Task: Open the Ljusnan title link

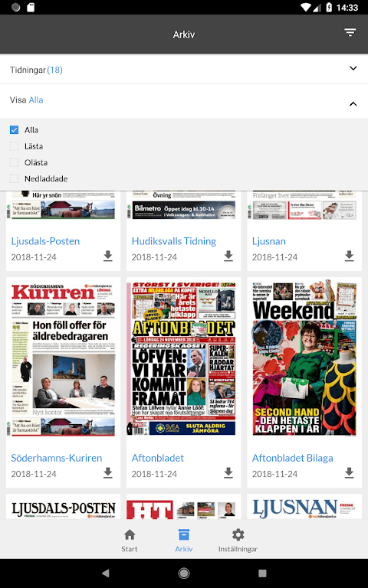Action: [x=269, y=241]
